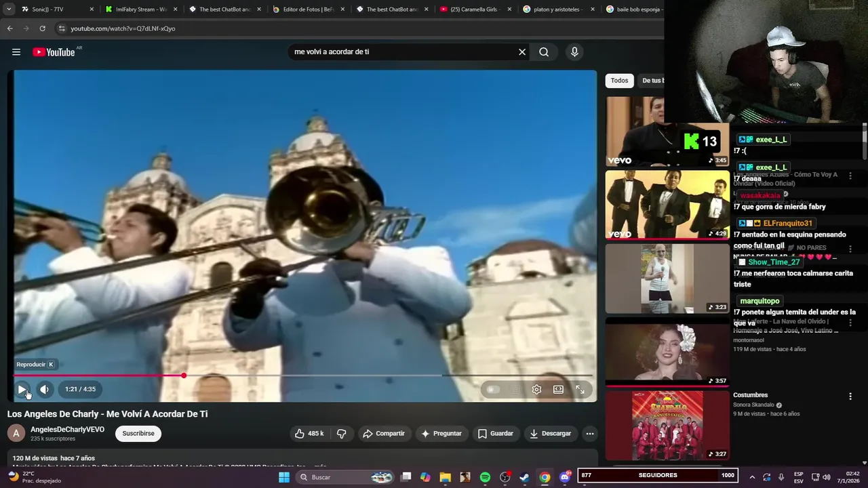
Task: Save the video with Guardar
Action: point(496,434)
